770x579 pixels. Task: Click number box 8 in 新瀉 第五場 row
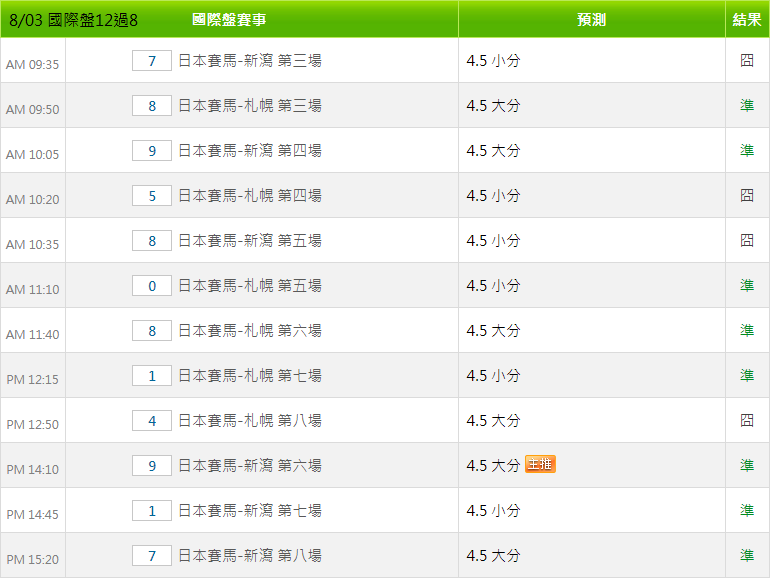coord(152,241)
